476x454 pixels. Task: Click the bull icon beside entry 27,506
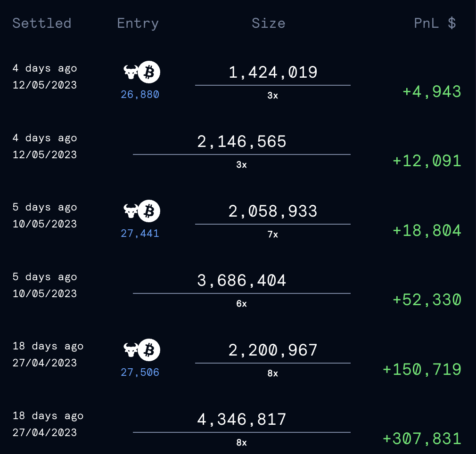131,350
